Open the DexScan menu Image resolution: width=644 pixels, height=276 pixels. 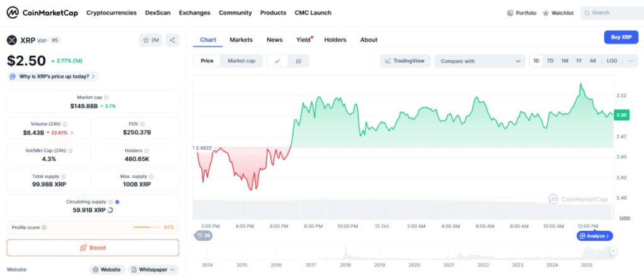[158, 13]
